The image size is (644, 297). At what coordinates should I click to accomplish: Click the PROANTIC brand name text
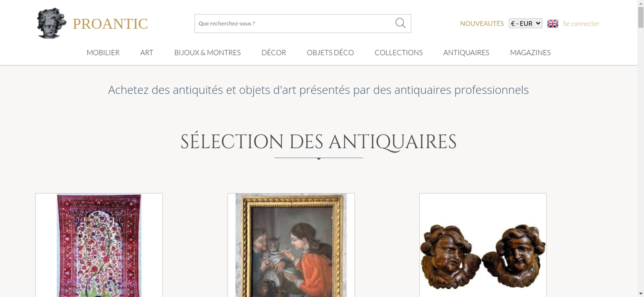(x=110, y=24)
